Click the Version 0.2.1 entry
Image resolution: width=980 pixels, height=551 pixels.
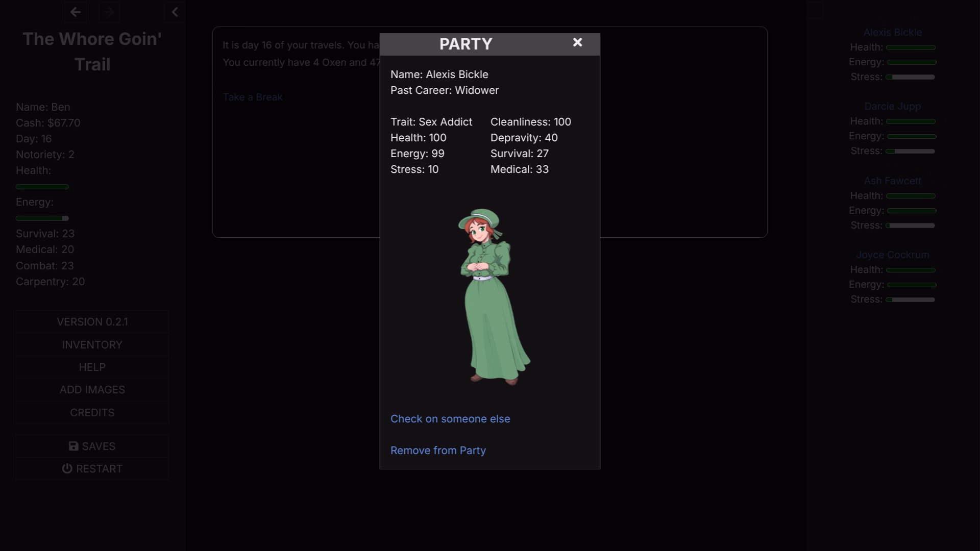point(92,322)
